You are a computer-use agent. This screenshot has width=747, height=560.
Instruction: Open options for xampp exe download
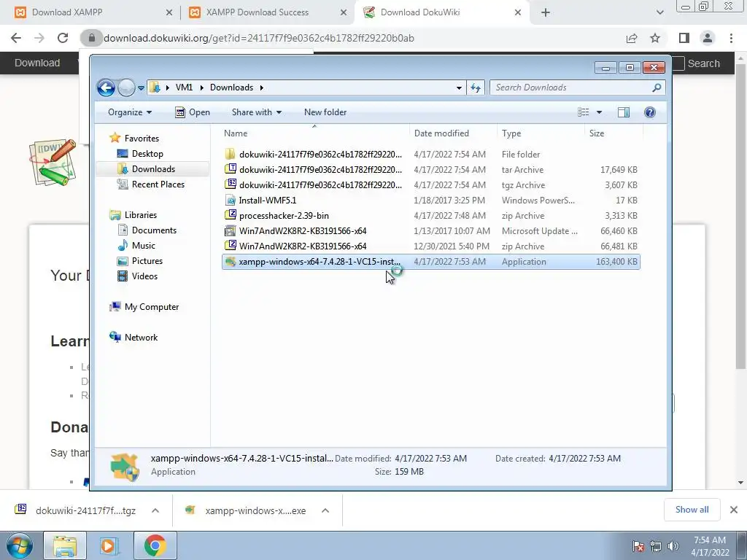[325, 510]
